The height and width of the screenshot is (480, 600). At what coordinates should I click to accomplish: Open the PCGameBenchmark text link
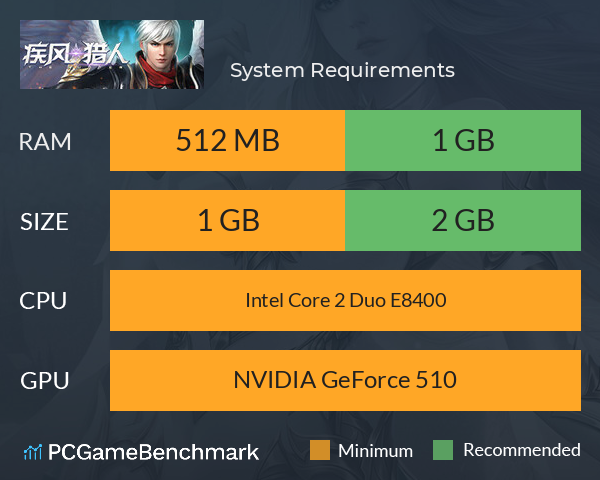[x=153, y=452]
